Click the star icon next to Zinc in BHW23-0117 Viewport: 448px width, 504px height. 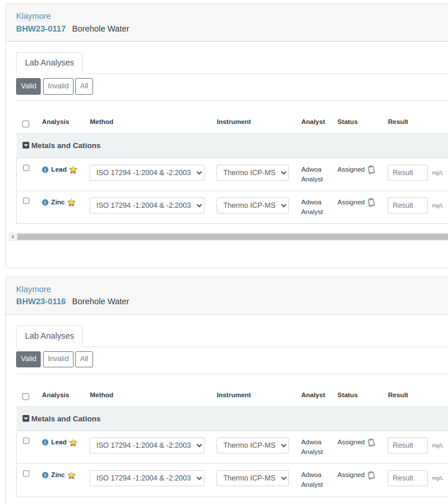71,203
